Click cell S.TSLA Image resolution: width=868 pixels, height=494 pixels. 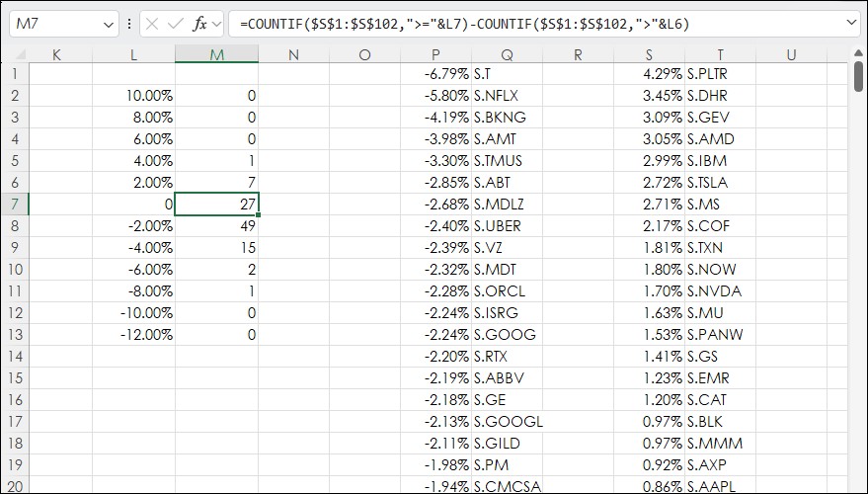click(720, 182)
